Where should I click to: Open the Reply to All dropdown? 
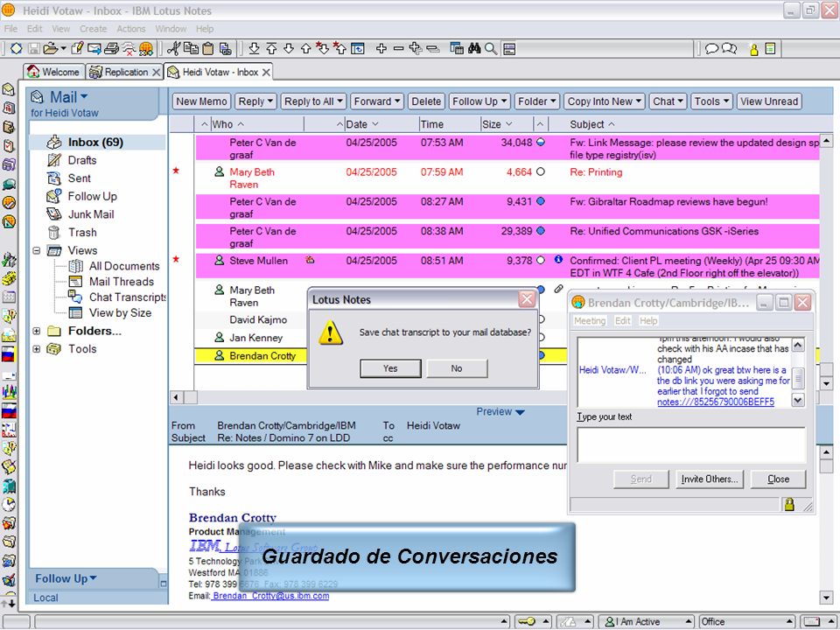pyautogui.click(x=313, y=101)
